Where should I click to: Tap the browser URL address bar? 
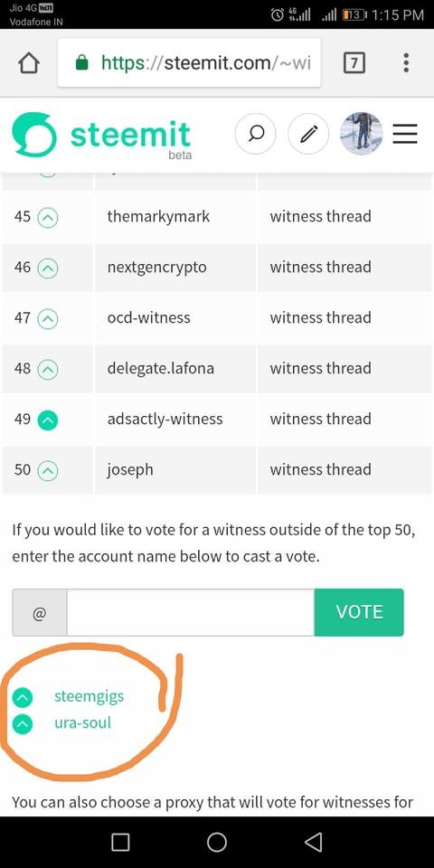(x=189, y=63)
